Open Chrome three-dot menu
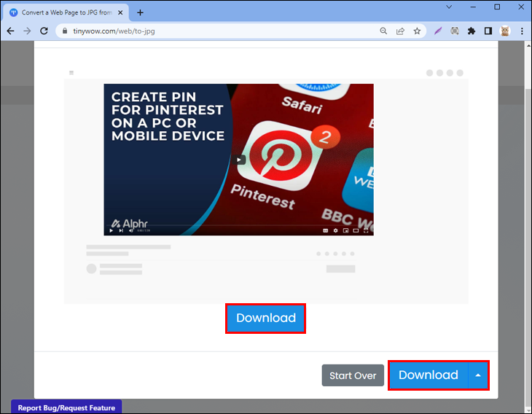532x414 pixels. [x=522, y=31]
